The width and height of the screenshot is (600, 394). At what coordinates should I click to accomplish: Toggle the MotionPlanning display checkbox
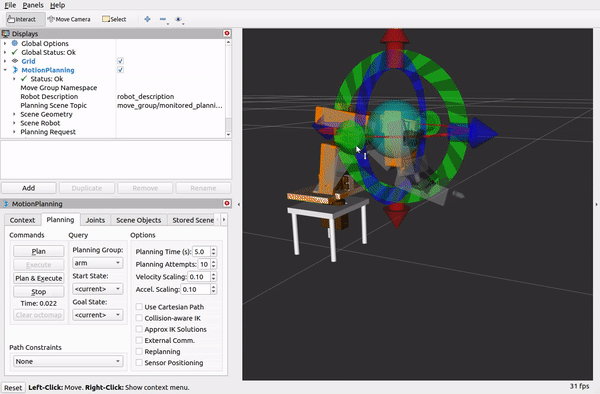[120, 70]
